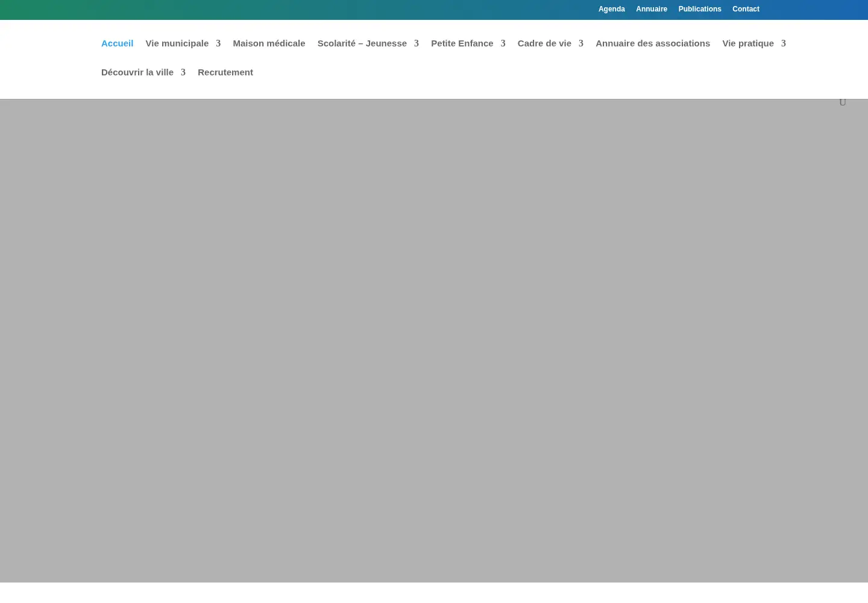Screen dimensions: 868x603
Task: Open the Maison médicale page
Action: pos(269,43)
